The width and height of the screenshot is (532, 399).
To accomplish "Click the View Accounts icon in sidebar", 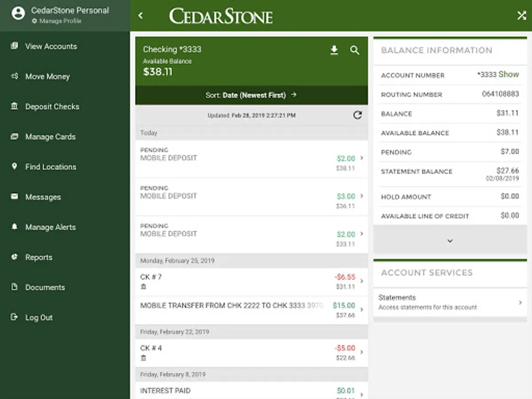I will click(x=15, y=46).
